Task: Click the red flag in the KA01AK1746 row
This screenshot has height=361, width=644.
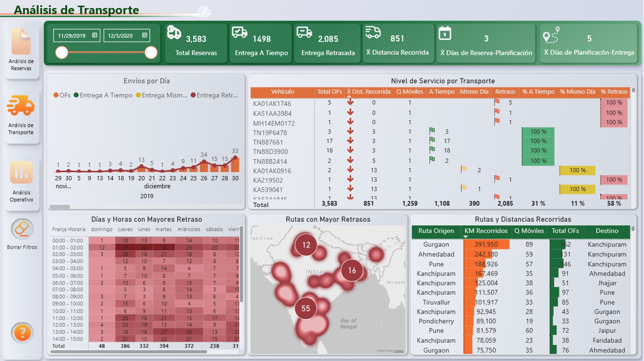Action: click(497, 102)
